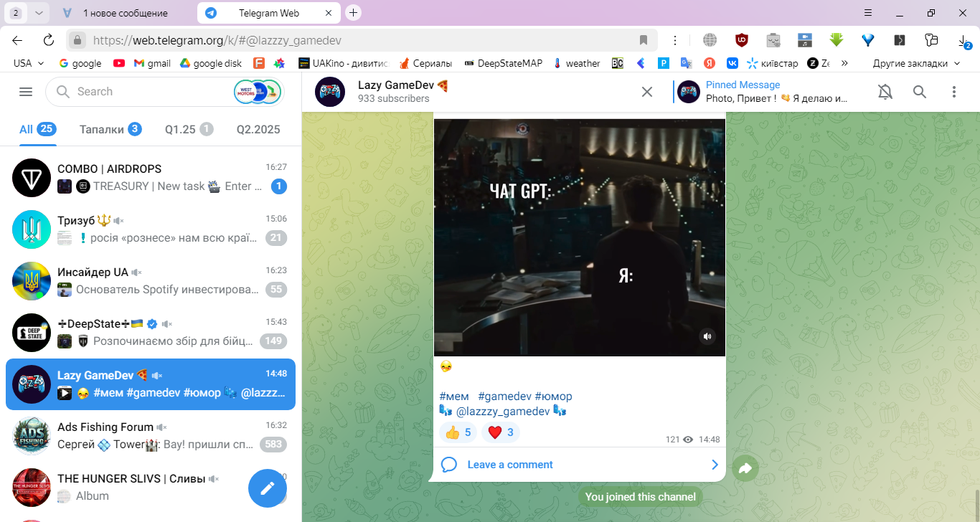Image resolution: width=980 pixels, height=522 pixels.
Task: Open Lazy GameDev channel info from header
Action: pos(403,91)
